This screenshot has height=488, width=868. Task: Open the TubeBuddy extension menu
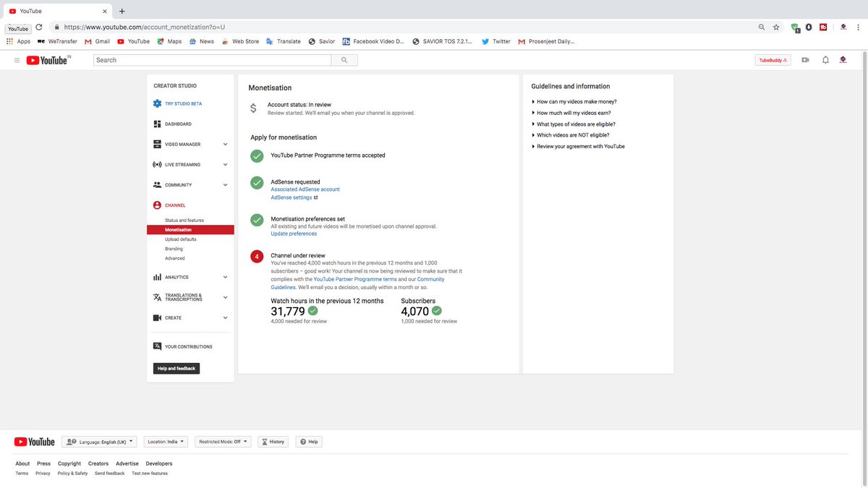[x=773, y=60]
